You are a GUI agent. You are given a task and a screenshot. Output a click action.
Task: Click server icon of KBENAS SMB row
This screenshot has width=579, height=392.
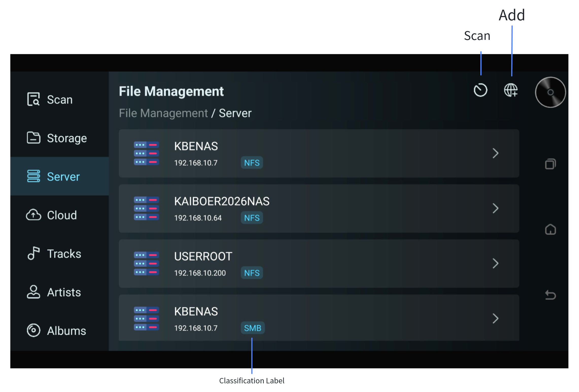pos(146,318)
